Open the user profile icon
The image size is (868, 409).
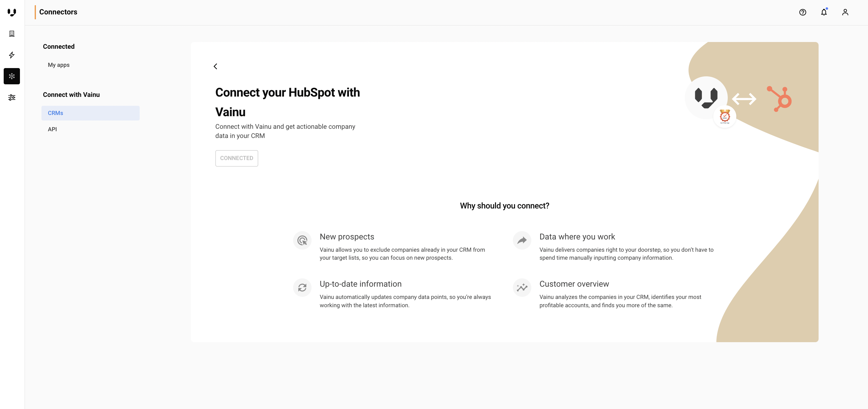coord(845,13)
